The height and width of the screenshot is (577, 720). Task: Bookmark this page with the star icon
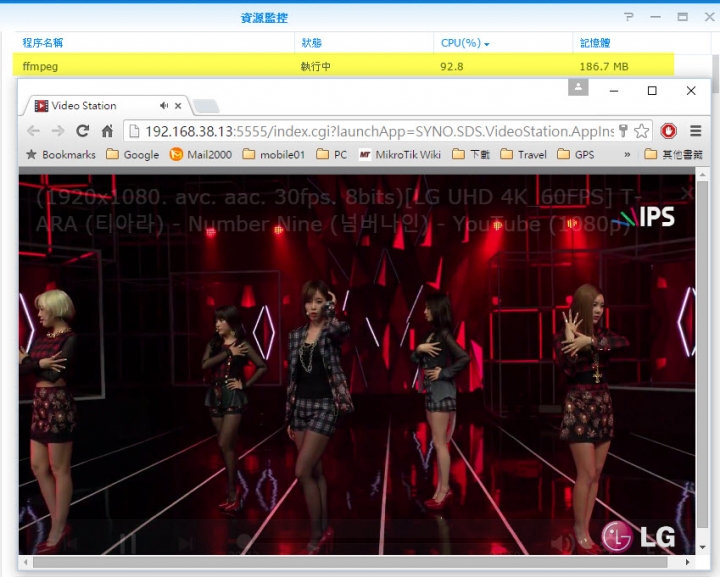coord(641,131)
